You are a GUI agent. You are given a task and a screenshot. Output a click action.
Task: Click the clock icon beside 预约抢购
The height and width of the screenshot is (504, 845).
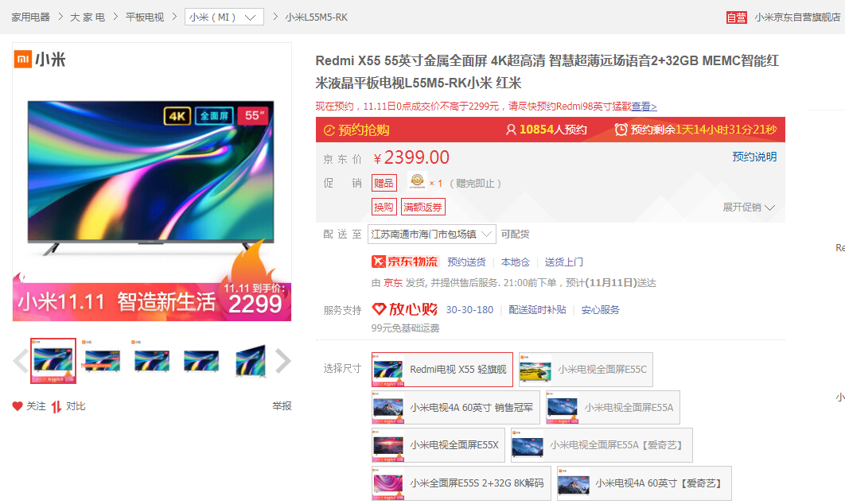329,130
